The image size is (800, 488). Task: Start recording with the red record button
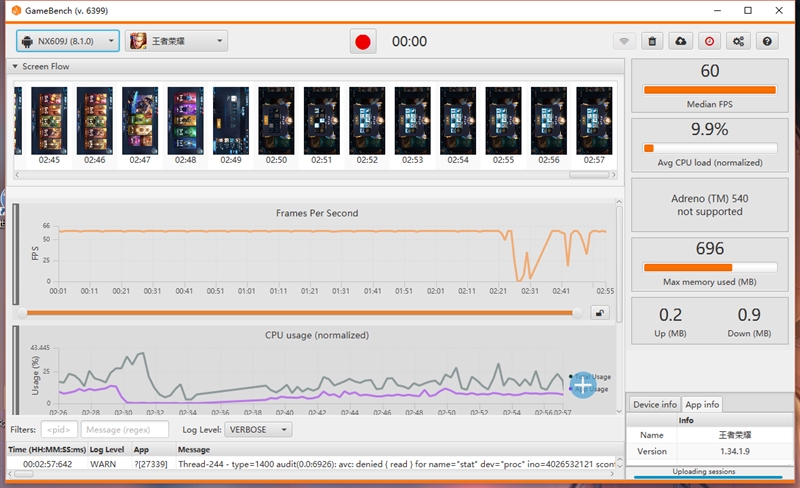pyautogui.click(x=362, y=41)
